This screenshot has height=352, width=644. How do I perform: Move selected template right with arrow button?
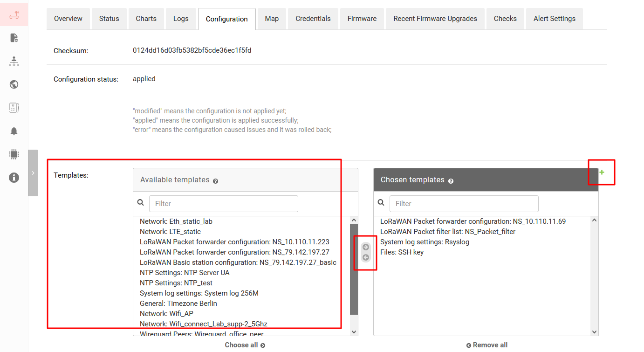tap(366, 247)
